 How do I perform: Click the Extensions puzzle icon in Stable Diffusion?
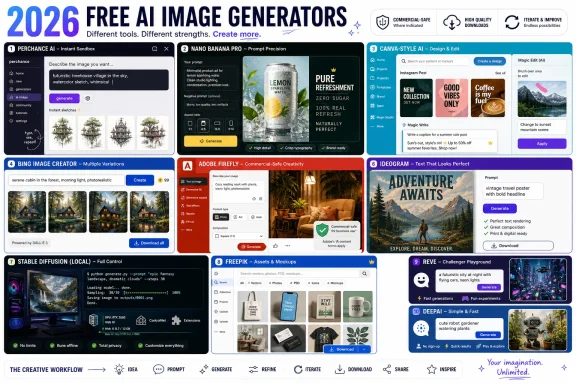(x=176, y=320)
